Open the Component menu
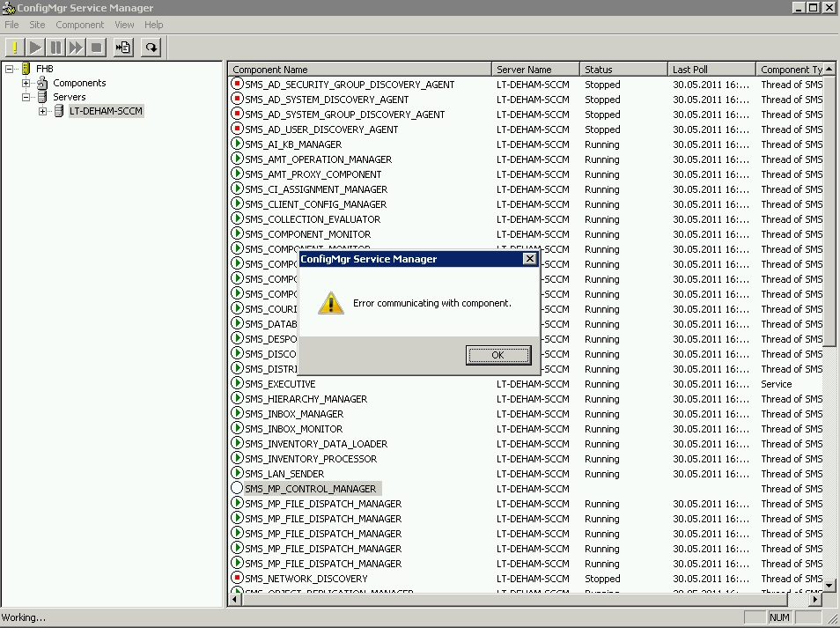Viewport: 840px width, 628px height. point(80,25)
